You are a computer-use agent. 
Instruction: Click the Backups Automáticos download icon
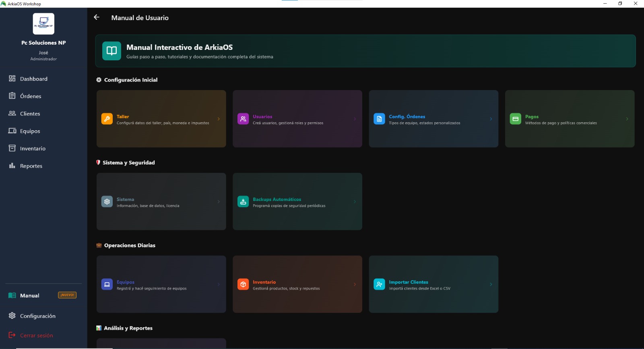(243, 202)
